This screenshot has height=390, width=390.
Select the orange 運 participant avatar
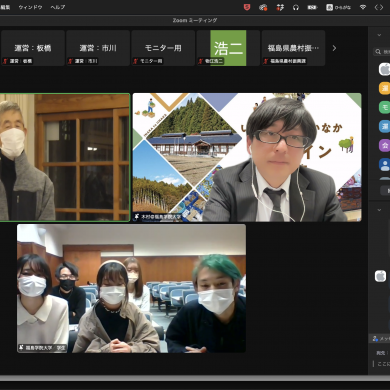[384, 88]
